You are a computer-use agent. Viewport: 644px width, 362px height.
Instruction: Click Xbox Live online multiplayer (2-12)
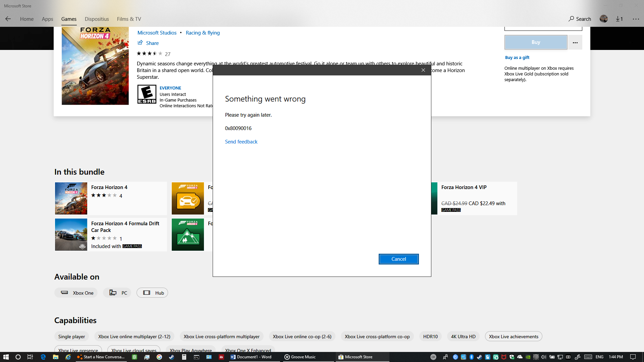[134, 337]
